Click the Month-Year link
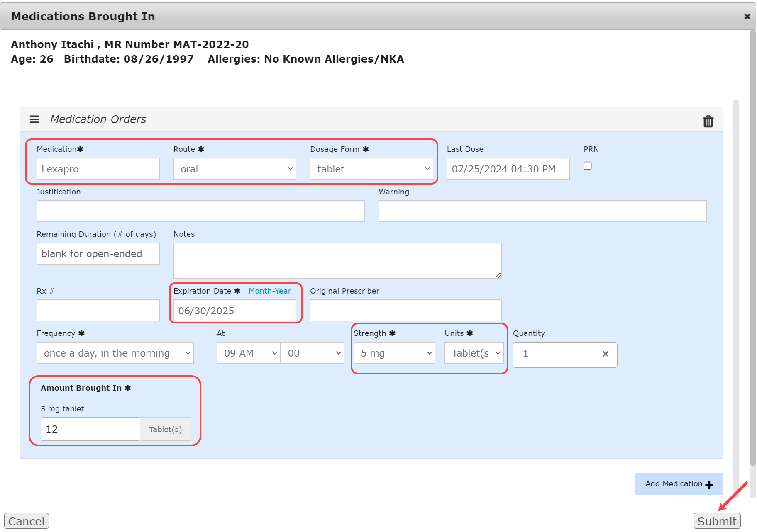This screenshot has width=757, height=532. (270, 291)
